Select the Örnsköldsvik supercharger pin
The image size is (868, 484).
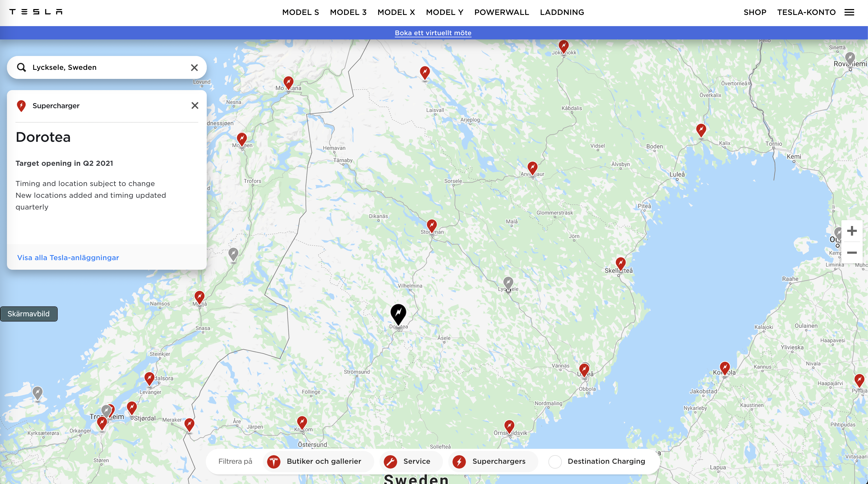509,427
